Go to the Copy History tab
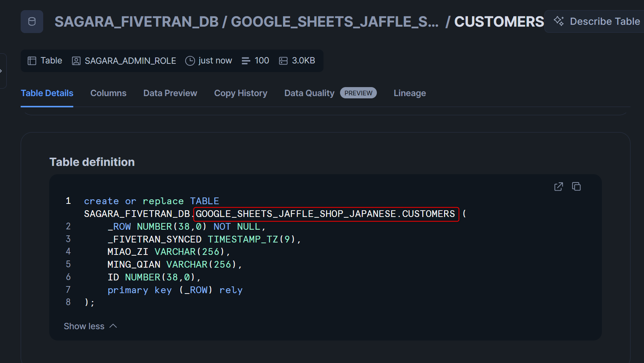644x363 pixels. point(240,93)
